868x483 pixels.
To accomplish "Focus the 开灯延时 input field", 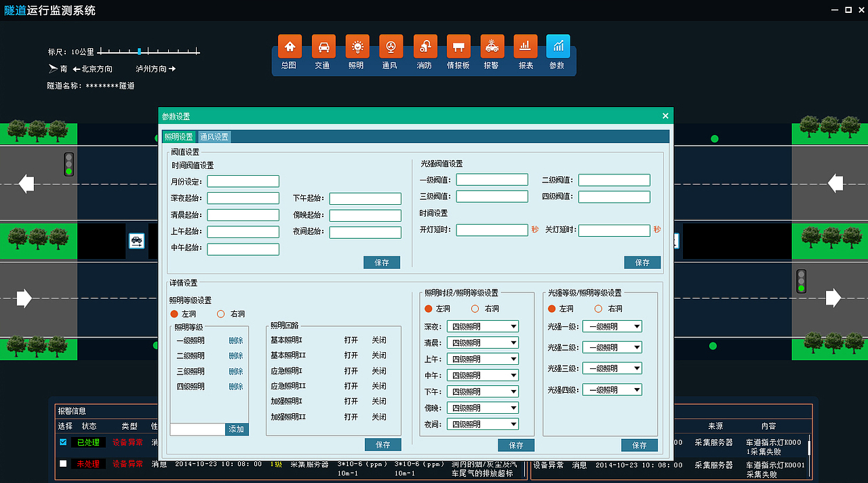I will point(492,230).
